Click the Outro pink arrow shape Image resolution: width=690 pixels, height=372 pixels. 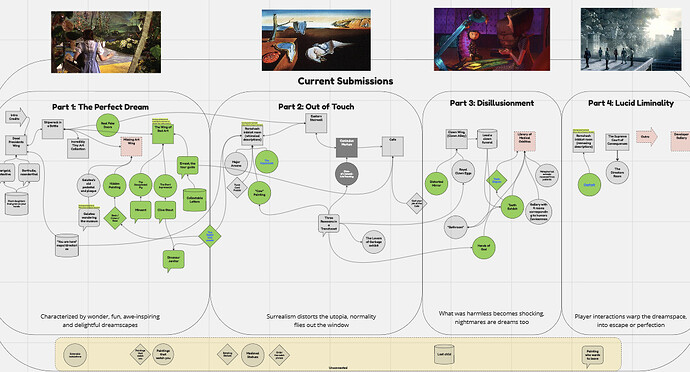(x=646, y=137)
